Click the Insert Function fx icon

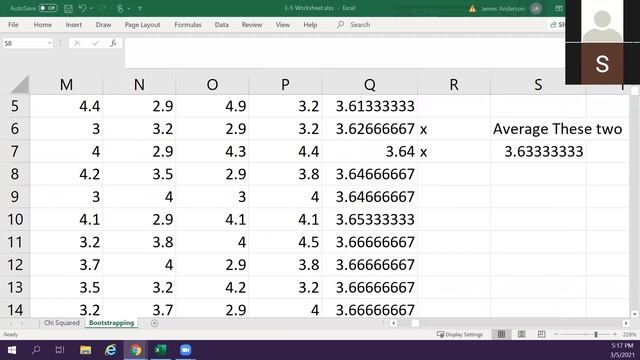coord(113,43)
